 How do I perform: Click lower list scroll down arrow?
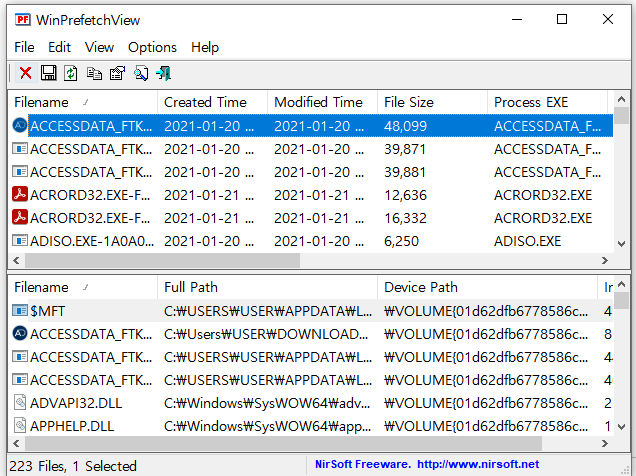click(621, 427)
